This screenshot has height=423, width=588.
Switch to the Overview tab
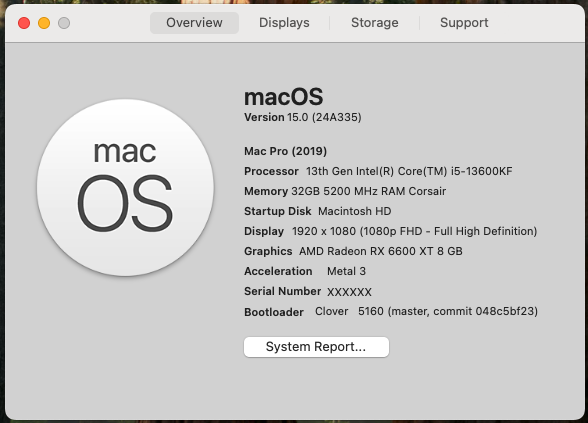coord(194,23)
